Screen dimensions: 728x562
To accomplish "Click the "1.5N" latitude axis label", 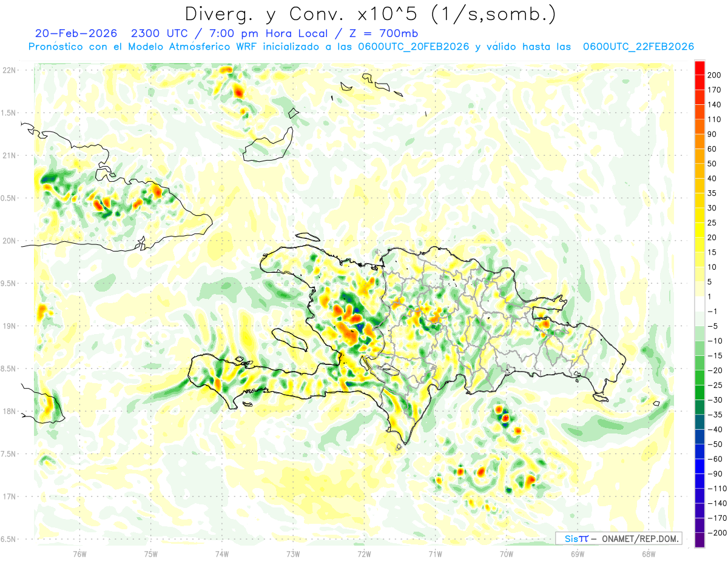I will pyautogui.click(x=8, y=113).
